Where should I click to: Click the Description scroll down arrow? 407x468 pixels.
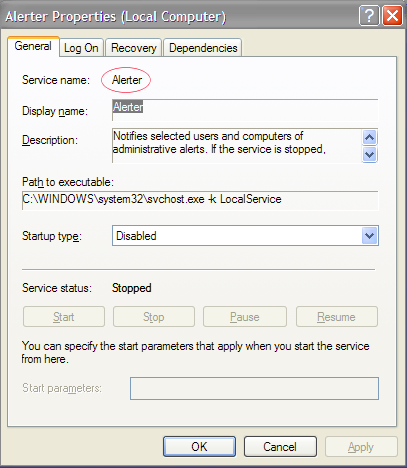click(370, 154)
